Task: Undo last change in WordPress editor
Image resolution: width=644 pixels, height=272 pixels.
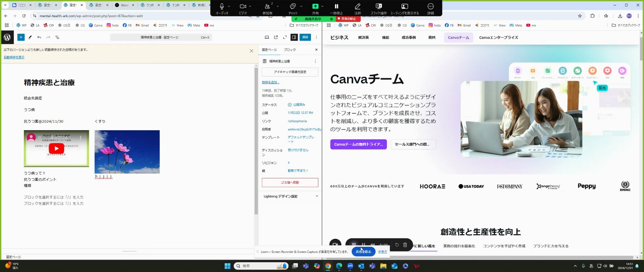Action: [x=39, y=37]
